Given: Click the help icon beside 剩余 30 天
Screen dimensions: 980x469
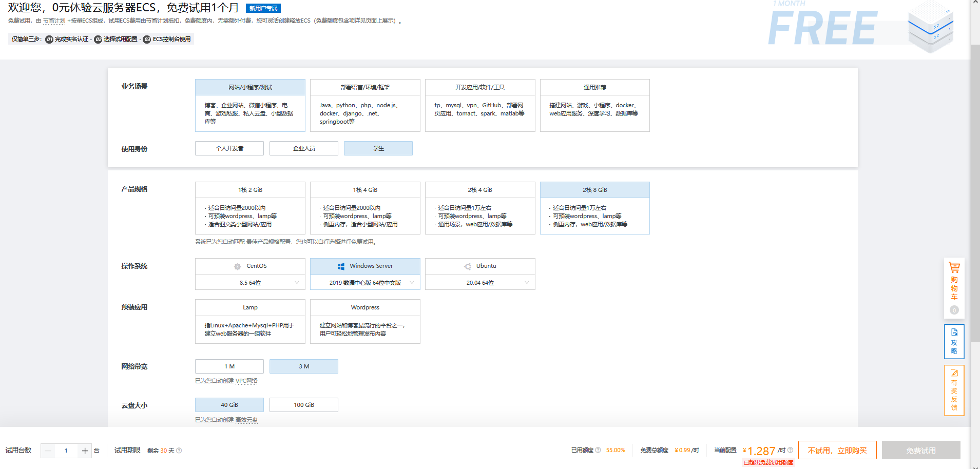Looking at the screenshot, I should coord(179,451).
